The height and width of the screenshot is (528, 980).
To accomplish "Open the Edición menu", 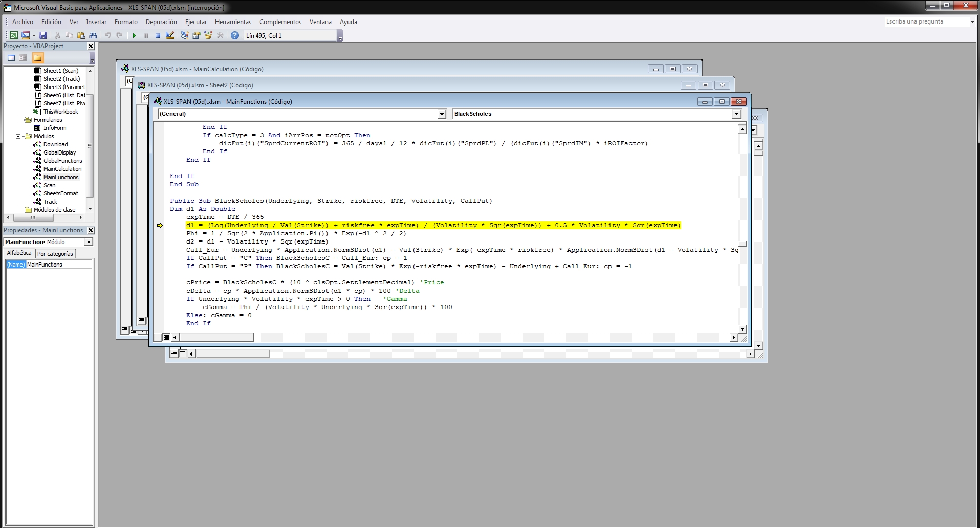I will tap(51, 22).
